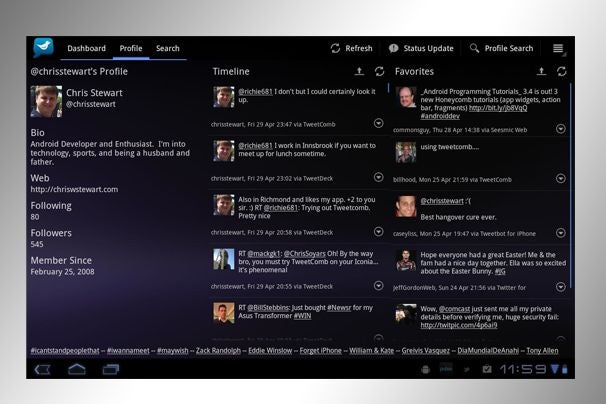Open trending topic Eddie Winslow
Image resolution: width=606 pixels, height=404 pixels.
pos(270,351)
